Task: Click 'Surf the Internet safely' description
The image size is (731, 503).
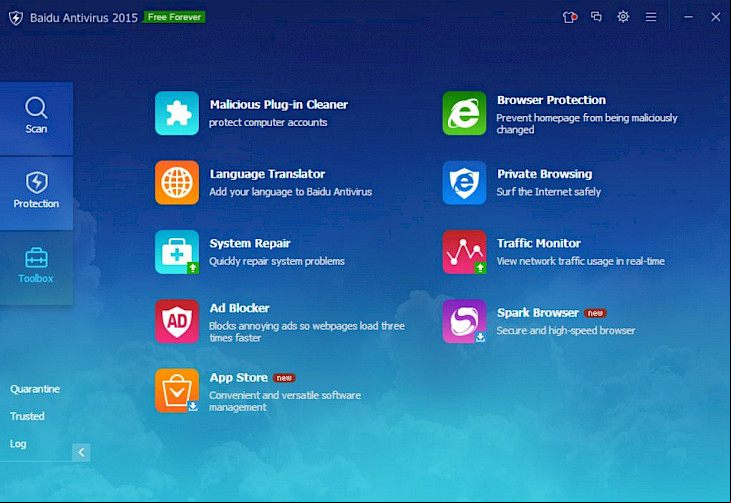Action: click(548, 192)
